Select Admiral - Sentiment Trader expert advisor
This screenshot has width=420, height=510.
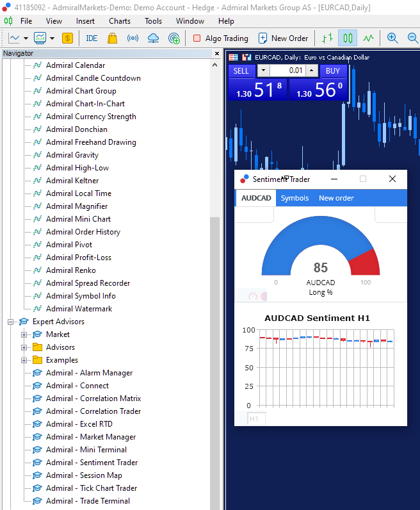(x=92, y=463)
